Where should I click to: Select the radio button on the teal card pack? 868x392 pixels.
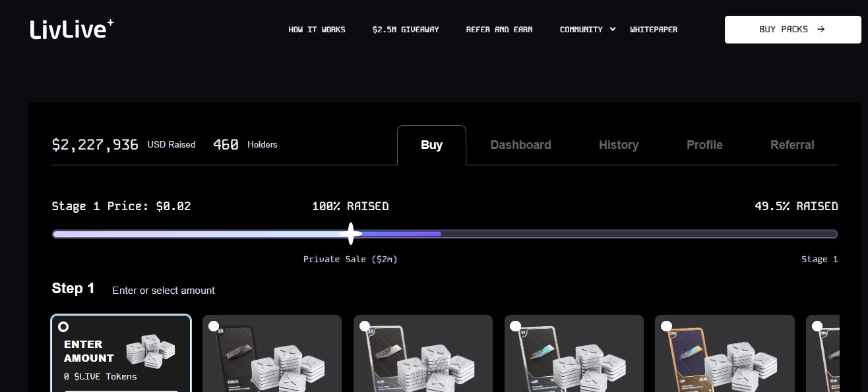point(515,326)
